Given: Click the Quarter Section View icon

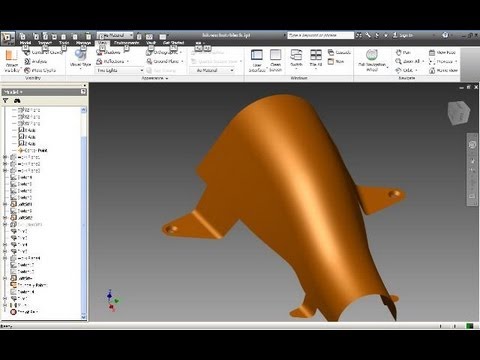Looking at the screenshot, I should (194, 61).
